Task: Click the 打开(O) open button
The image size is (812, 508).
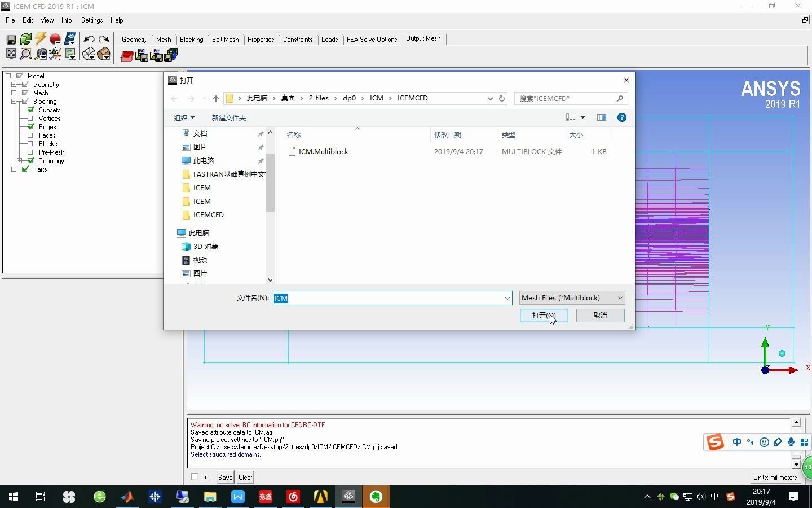Action: 544,316
